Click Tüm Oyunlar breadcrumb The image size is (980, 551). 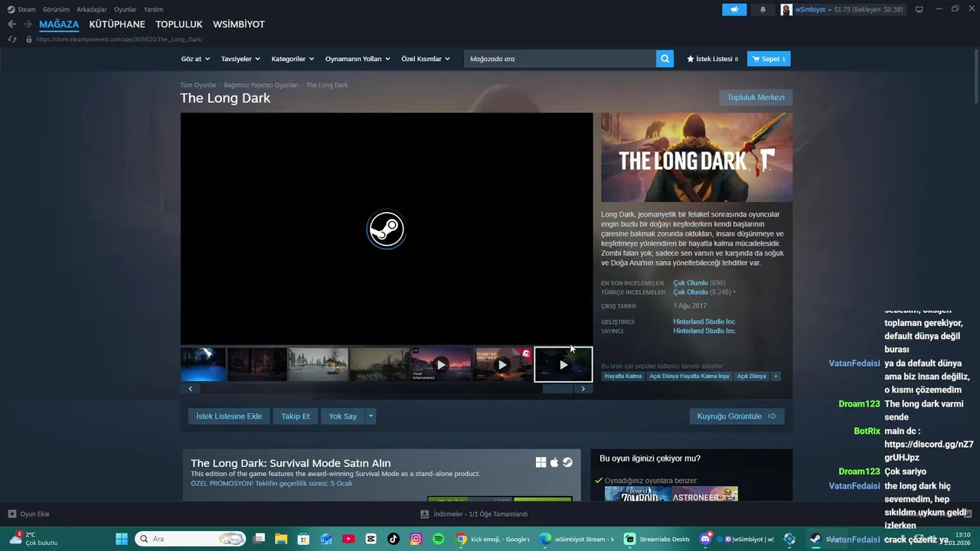point(198,85)
